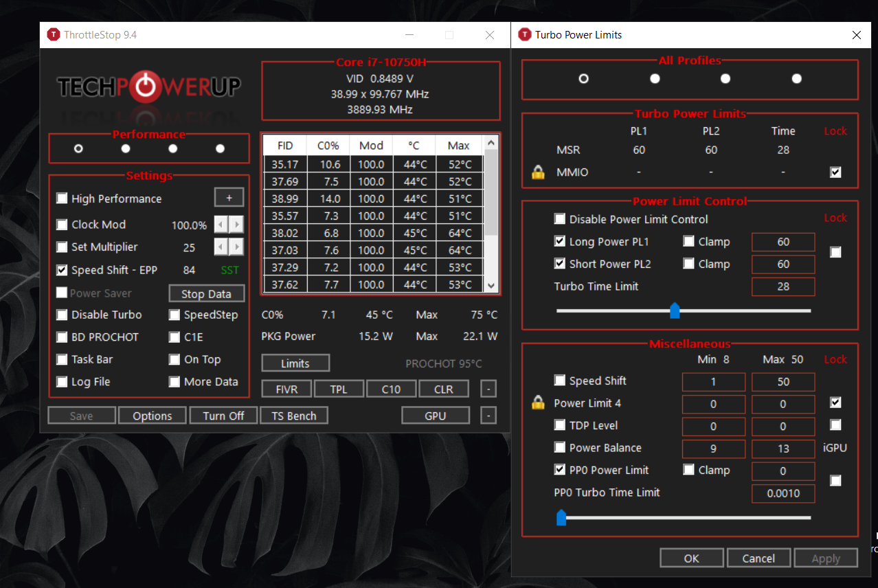Click the lock icon beside Power Limit 4
878x588 pixels.
pyautogui.click(x=539, y=403)
